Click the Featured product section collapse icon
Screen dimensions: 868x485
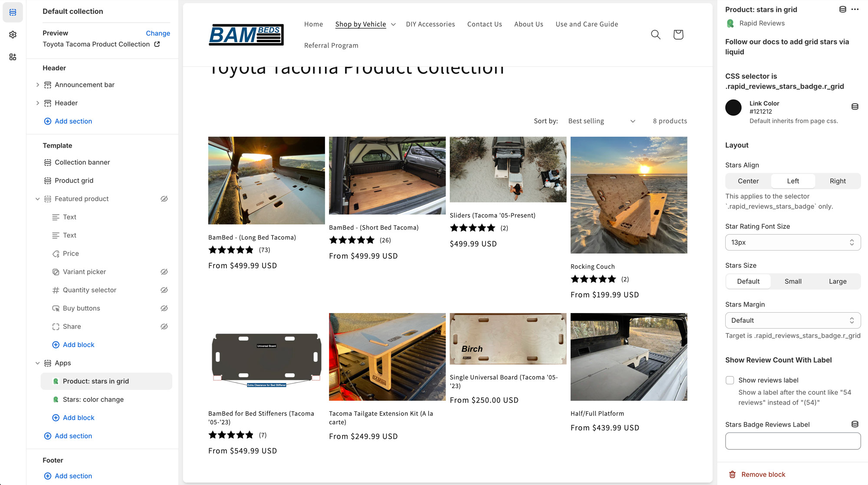coord(37,199)
